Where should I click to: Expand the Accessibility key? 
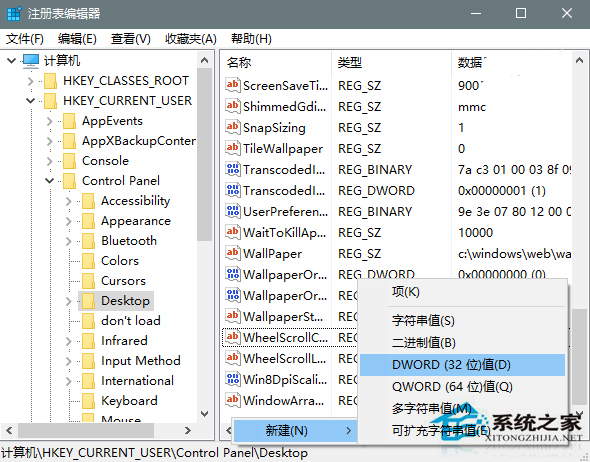pyautogui.click(x=68, y=201)
